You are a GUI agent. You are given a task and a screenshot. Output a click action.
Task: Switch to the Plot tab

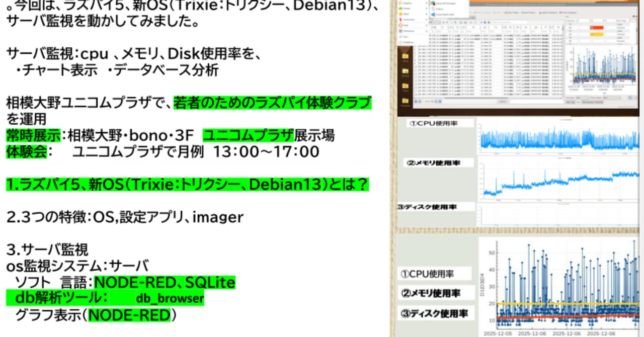[x=578, y=102]
